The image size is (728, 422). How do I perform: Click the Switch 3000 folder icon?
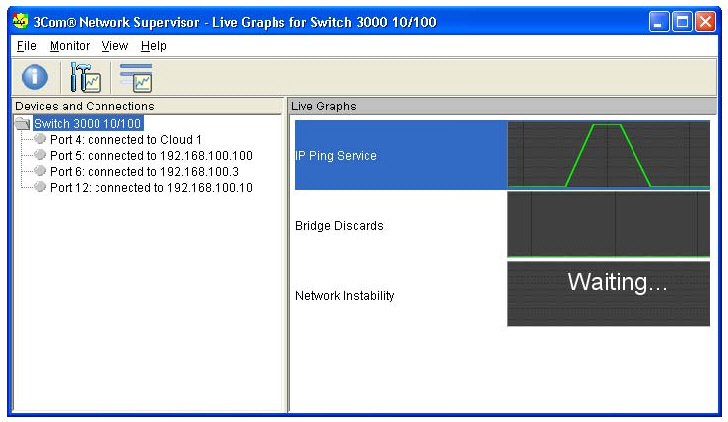pyautogui.click(x=22, y=123)
